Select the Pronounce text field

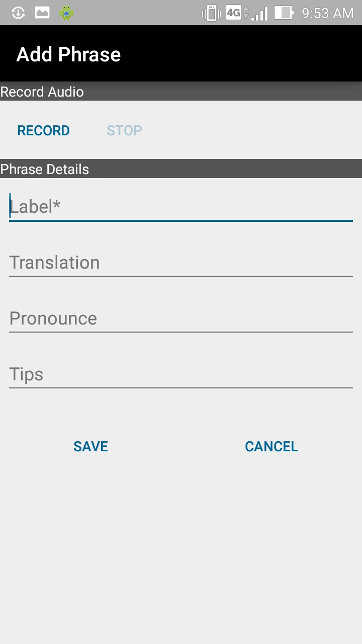(181, 318)
